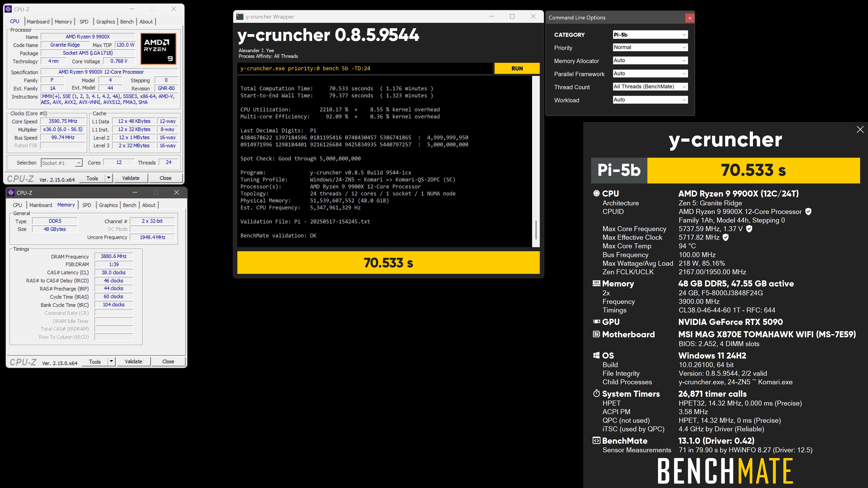Open the Socket #1 selection dropdown
The width and height of the screenshot is (868, 488).
pos(62,163)
